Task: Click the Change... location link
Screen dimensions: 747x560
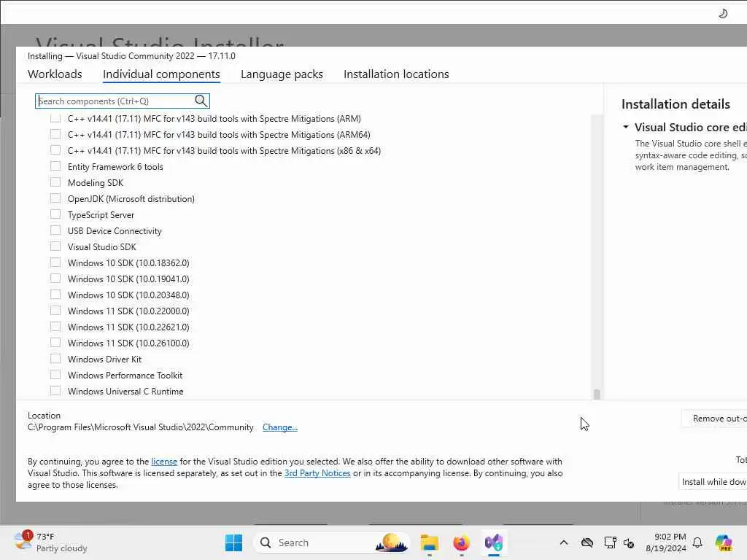Action: click(x=280, y=427)
